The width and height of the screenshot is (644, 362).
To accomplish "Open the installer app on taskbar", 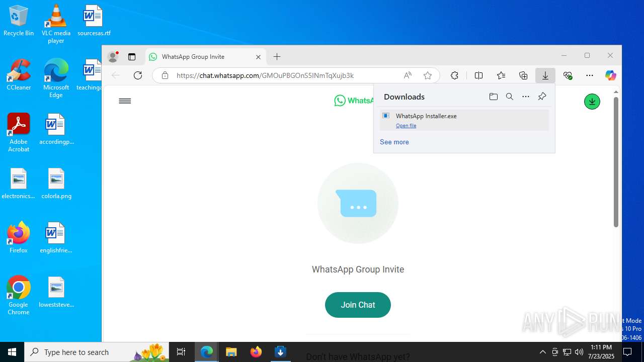I will coord(280,352).
